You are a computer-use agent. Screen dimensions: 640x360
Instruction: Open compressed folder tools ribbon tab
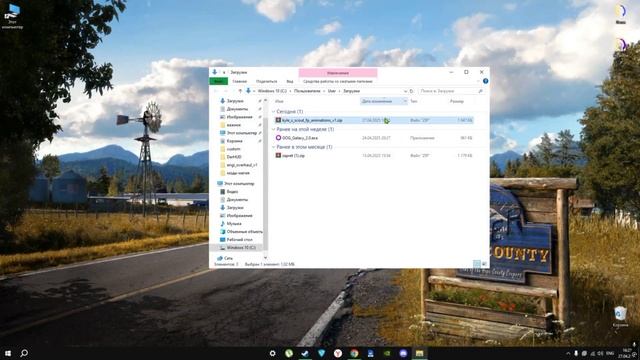point(338,81)
